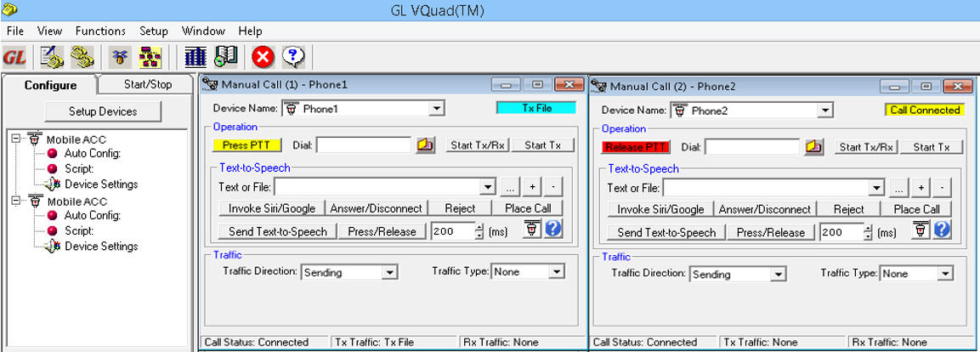This screenshot has height=352, width=980.
Task: Click the Manual Call (2) window title icon
Action: [598, 86]
